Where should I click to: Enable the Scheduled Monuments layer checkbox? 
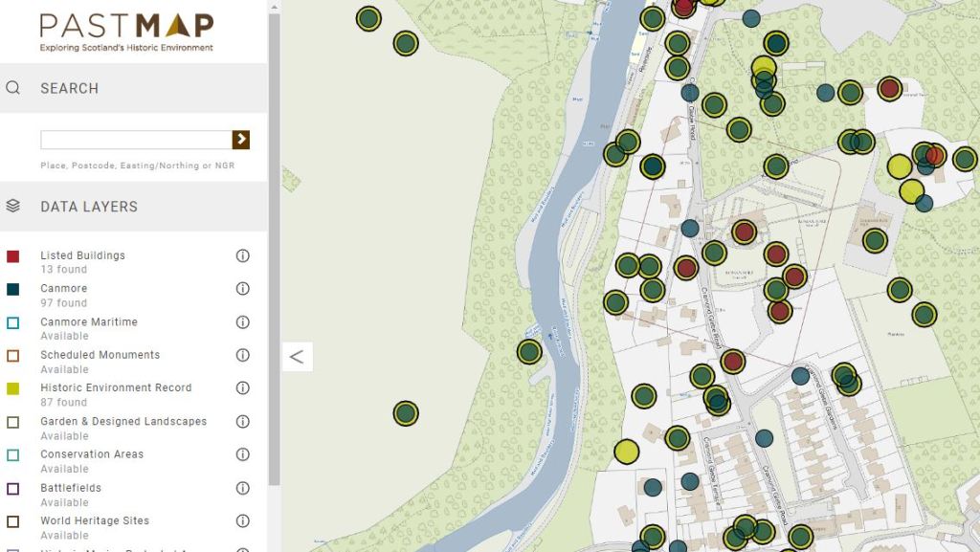tap(13, 356)
